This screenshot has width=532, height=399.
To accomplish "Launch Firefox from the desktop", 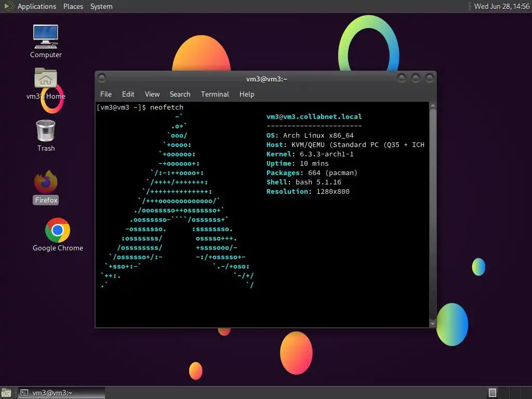I will (46, 187).
